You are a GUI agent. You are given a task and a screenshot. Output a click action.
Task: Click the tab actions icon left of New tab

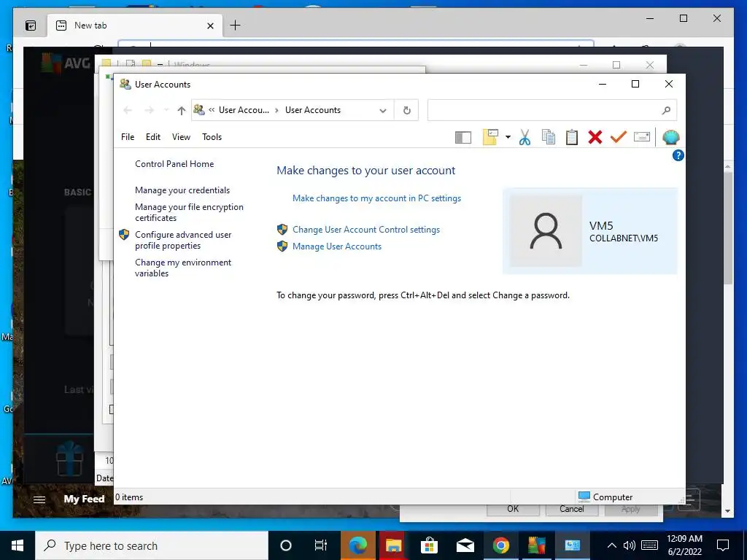click(31, 26)
